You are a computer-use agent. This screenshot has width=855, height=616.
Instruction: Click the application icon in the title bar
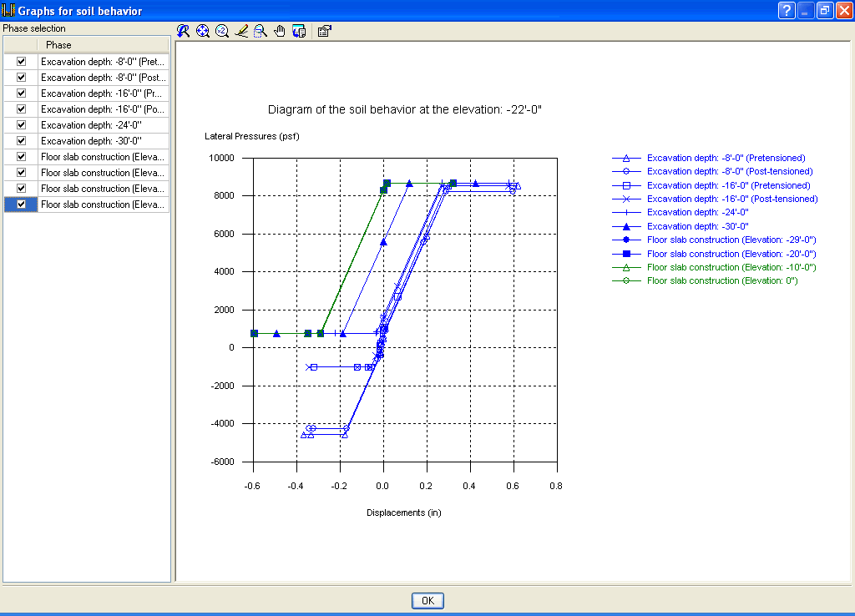(8, 10)
